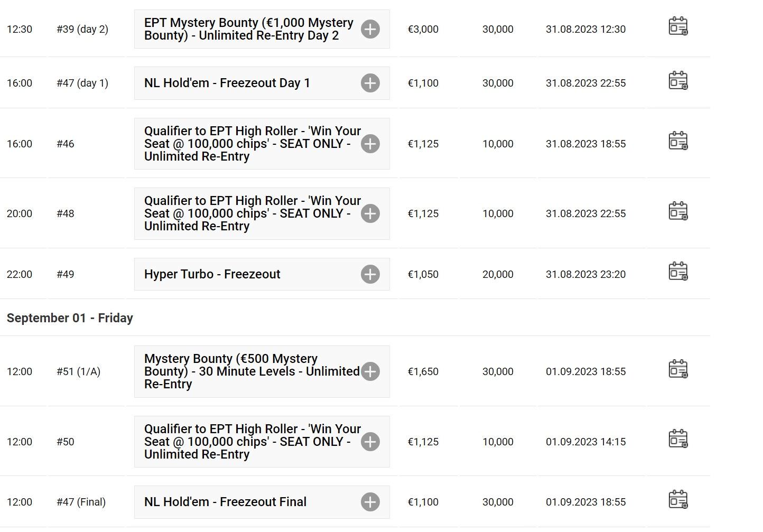Expand event #48 qualifier plus button

[370, 213]
